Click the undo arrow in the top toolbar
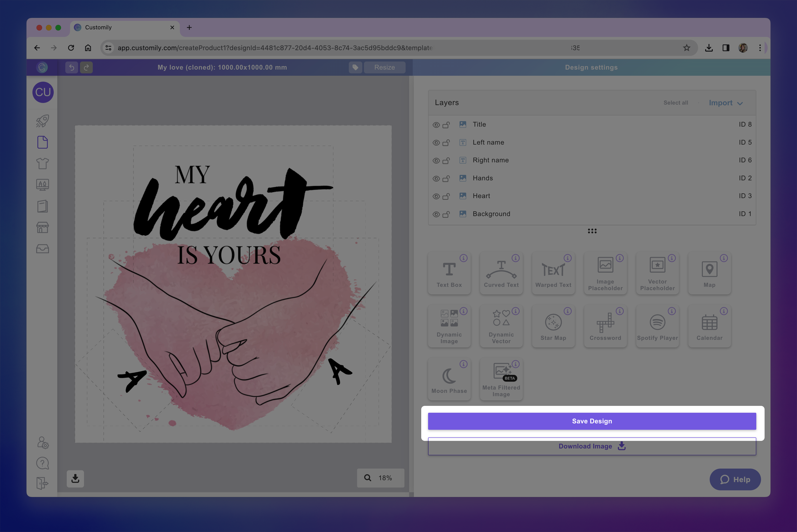Viewport: 797px width, 532px height. [x=71, y=67]
